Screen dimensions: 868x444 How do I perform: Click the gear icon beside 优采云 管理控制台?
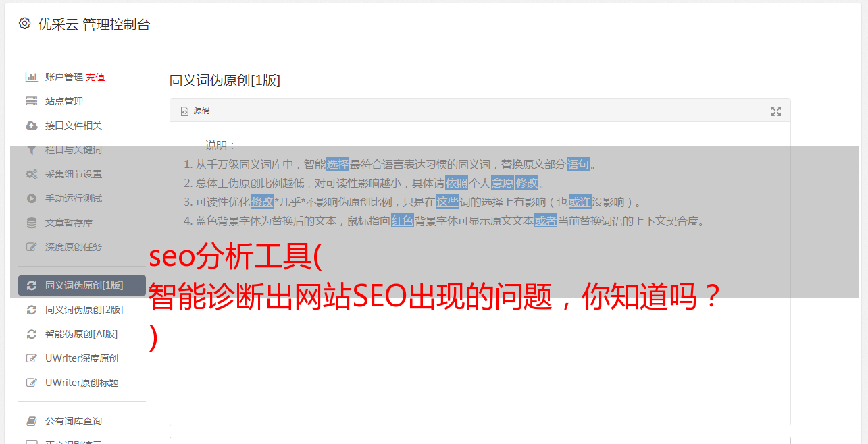click(x=25, y=24)
